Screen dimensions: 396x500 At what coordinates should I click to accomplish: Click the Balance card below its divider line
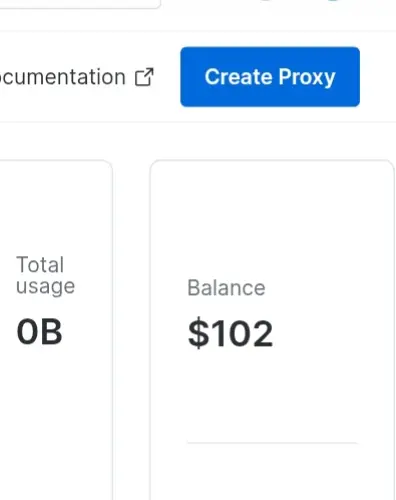[272, 472]
